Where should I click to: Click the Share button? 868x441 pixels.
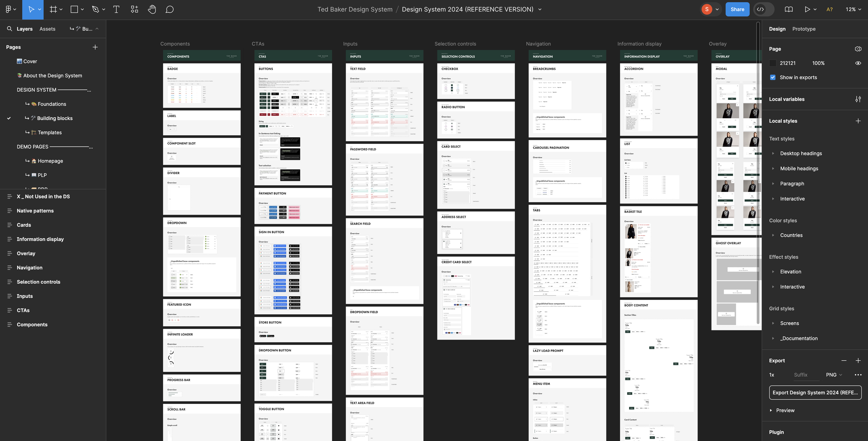click(x=737, y=9)
